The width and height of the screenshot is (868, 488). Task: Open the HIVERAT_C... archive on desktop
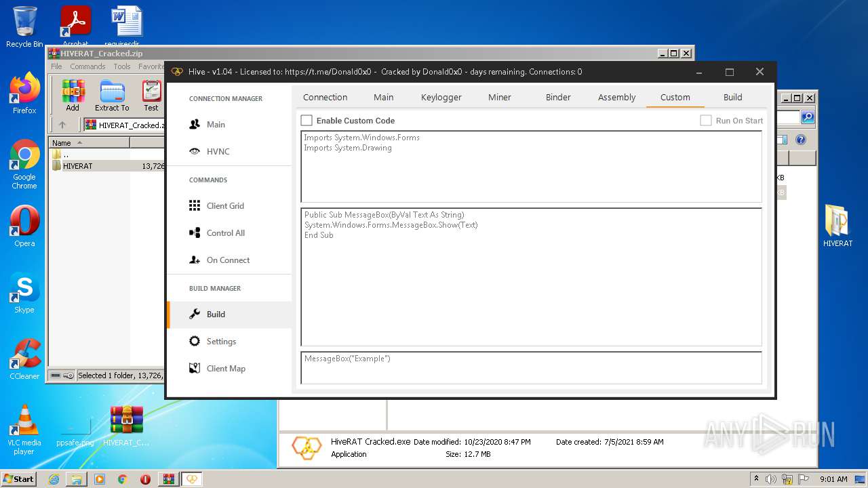[126, 426]
